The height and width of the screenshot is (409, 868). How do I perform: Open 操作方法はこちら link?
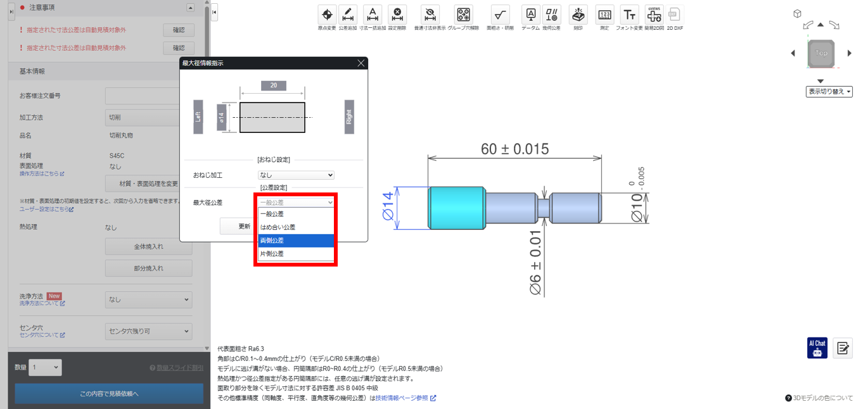pos(42,173)
